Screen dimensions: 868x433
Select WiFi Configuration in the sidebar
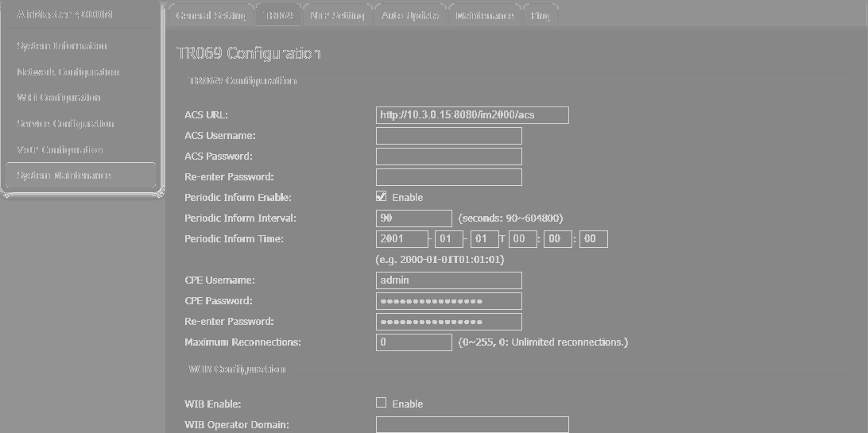click(x=59, y=98)
